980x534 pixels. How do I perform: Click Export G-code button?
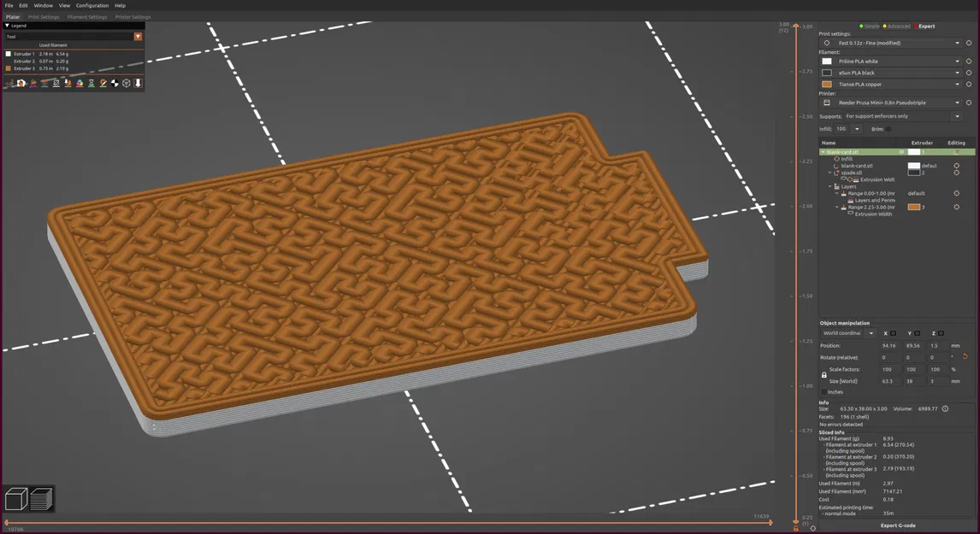pyautogui.click(x=898, y=525)
